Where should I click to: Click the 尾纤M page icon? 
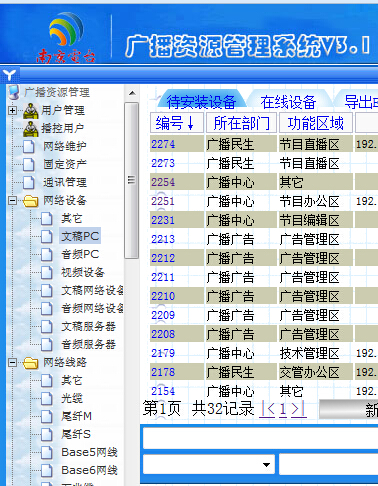pyautogui.click(x=47, y=417)
